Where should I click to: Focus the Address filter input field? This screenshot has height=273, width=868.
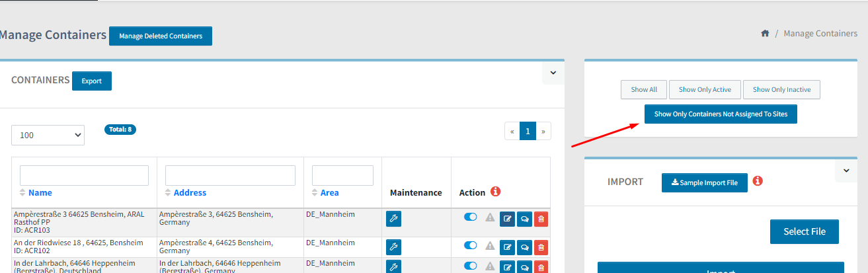tap(230, 175)
